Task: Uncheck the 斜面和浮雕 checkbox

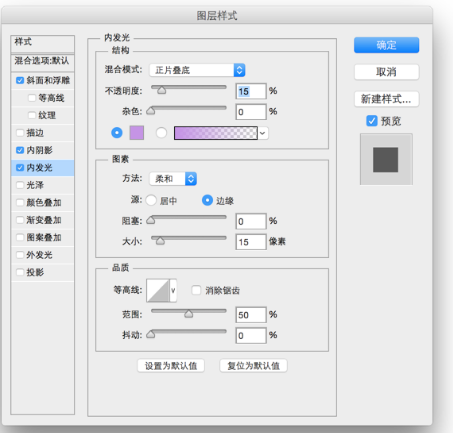Action: [20, 80]
